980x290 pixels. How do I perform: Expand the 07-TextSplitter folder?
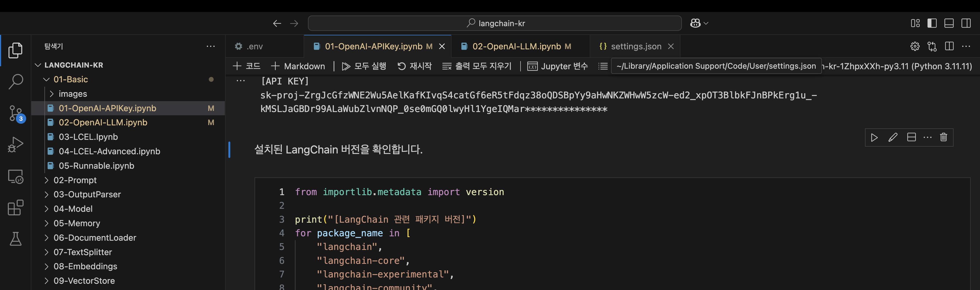(128, 252)
